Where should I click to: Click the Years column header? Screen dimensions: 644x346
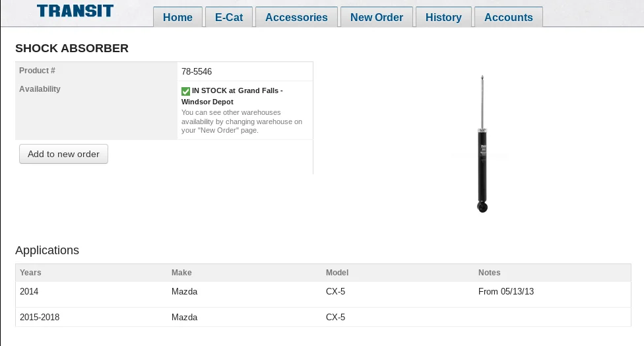30,273
